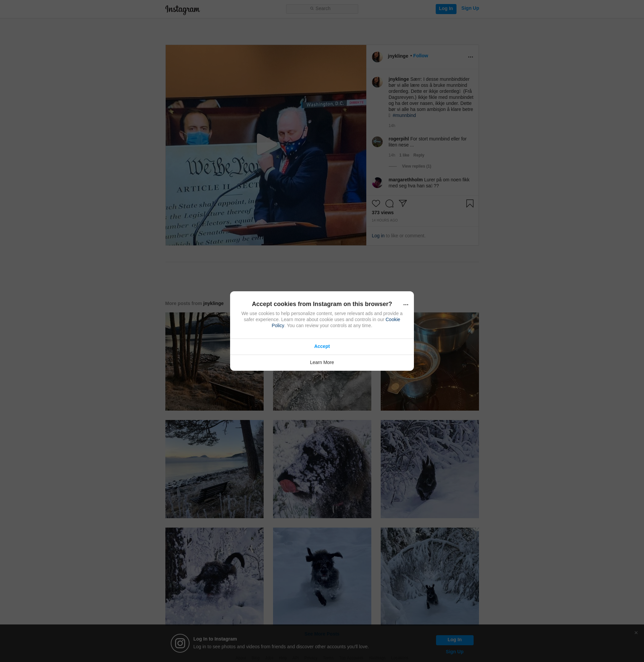Open dog under snowy branches thumbnail
The height and width of the screenshot is (662, 644).
pyautogui.click(x=430, y=469)
